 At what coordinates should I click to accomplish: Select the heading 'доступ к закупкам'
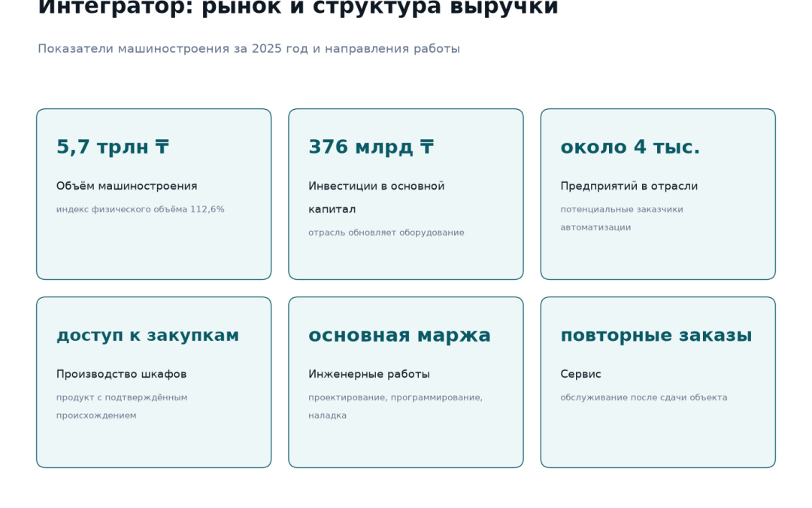[147, 335]
